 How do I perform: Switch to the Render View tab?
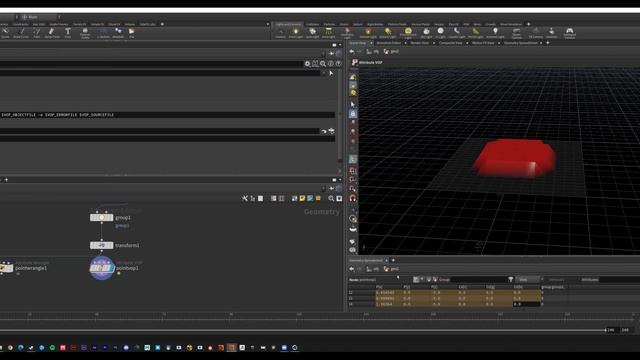click(x=420, y=43)
